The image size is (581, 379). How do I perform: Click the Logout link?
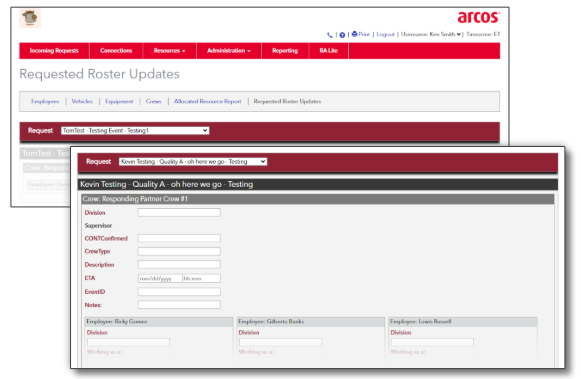click(x=385, y=34)
